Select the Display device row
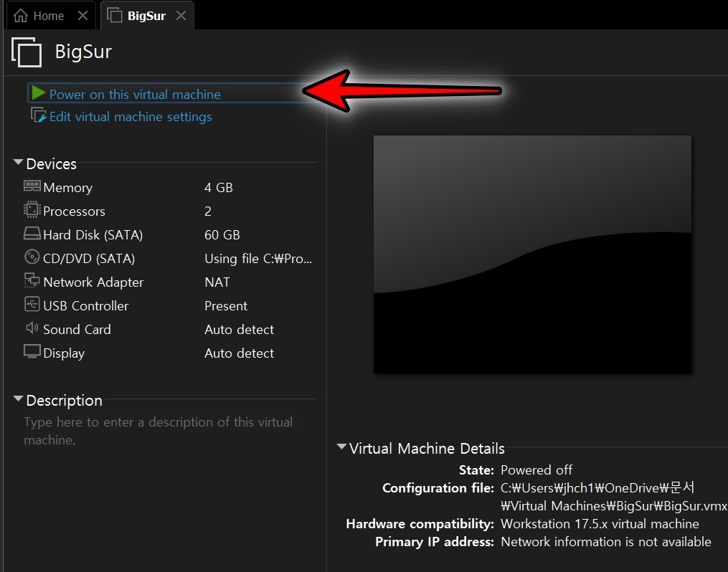Screen dimensions: 728x572 click(x=167, y=353)
